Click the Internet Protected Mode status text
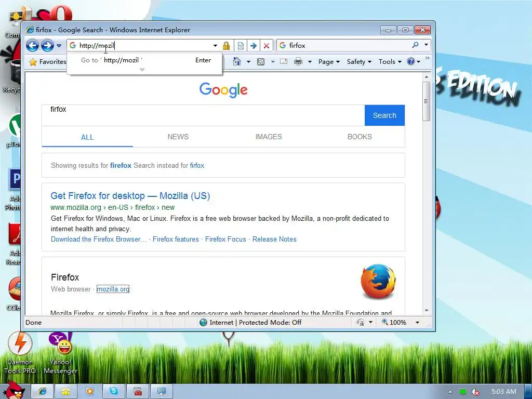 click(x=255, y=322)
